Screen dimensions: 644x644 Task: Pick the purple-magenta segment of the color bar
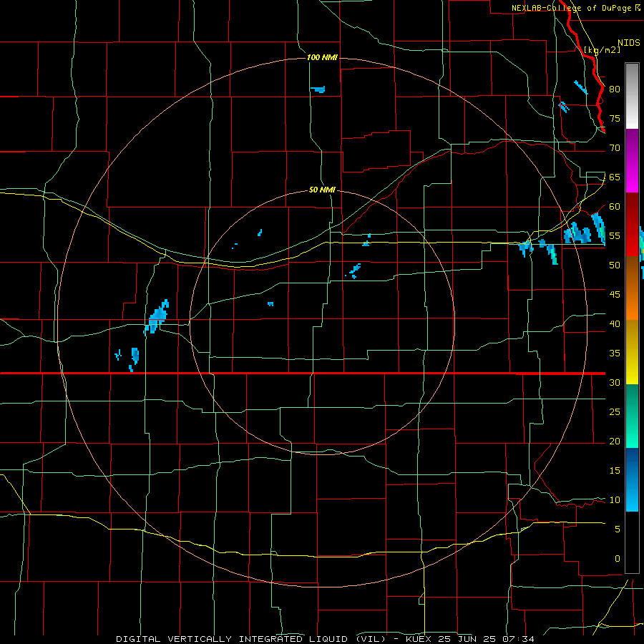(x=632, y=161)
